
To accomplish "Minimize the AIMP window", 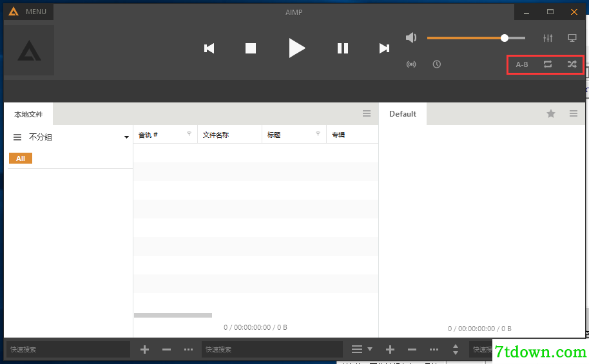I will [x=526, y=12].
